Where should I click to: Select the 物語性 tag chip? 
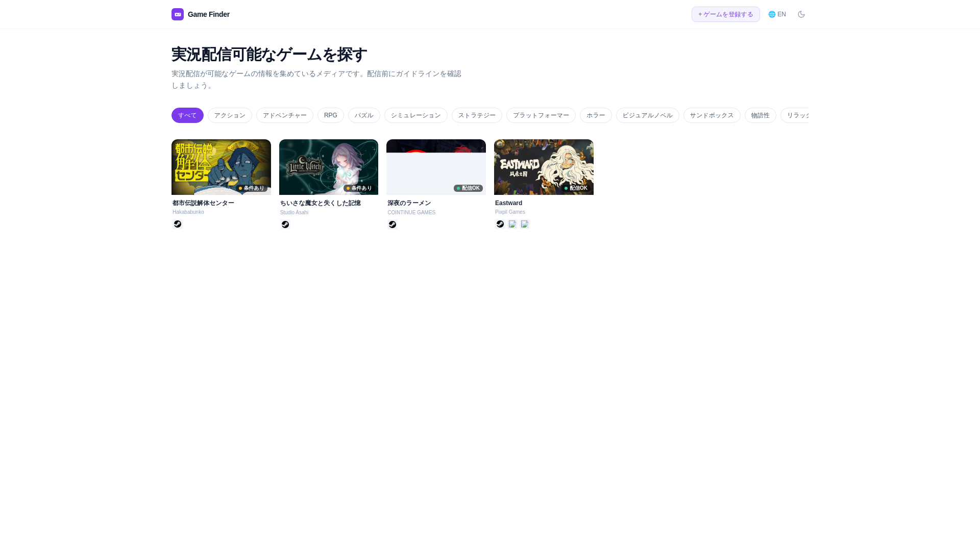point(761,115)
